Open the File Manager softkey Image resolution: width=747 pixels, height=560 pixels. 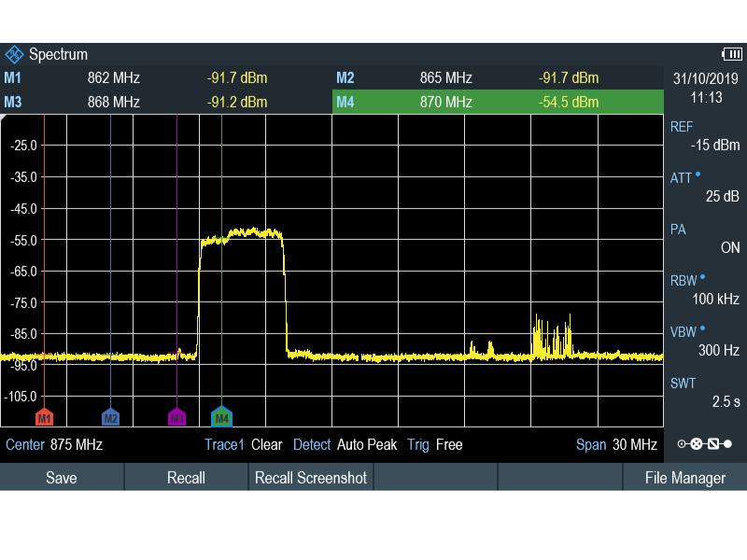tap(684, 478)
